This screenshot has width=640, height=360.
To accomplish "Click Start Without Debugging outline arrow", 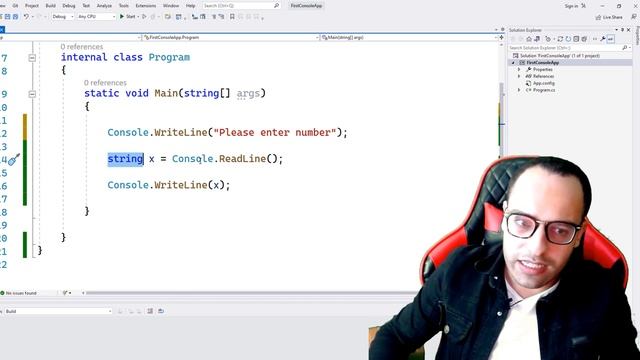I will click(x=144, y=17).
